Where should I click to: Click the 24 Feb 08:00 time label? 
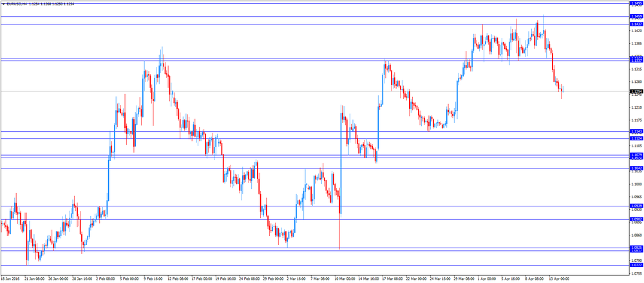coord(250,279)
